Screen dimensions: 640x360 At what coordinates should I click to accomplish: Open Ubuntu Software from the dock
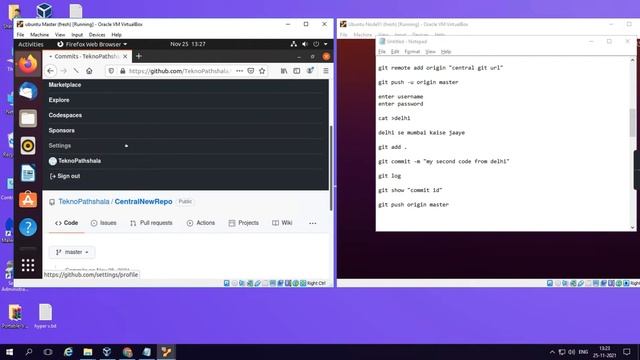pos(28,200)
